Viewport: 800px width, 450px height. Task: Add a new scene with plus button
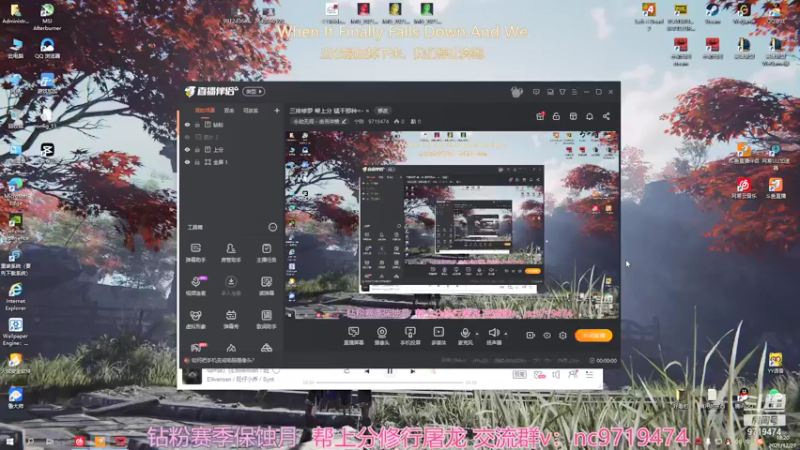pos(277,111)
